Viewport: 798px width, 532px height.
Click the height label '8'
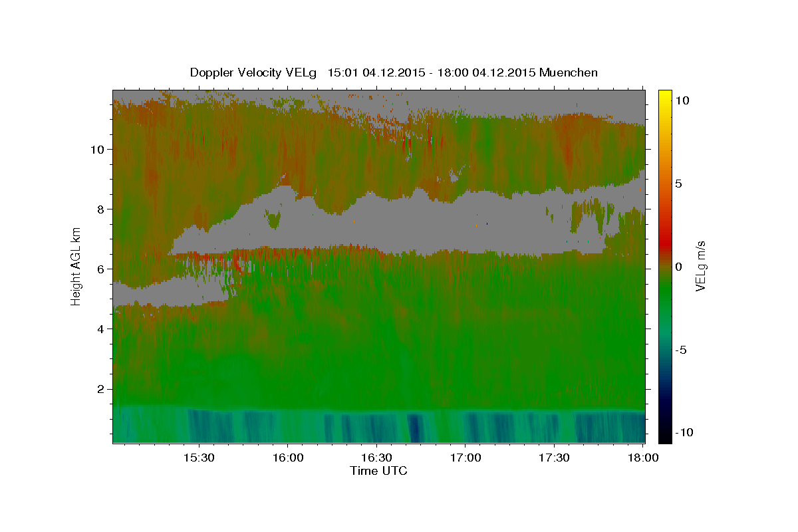(100, 209)
